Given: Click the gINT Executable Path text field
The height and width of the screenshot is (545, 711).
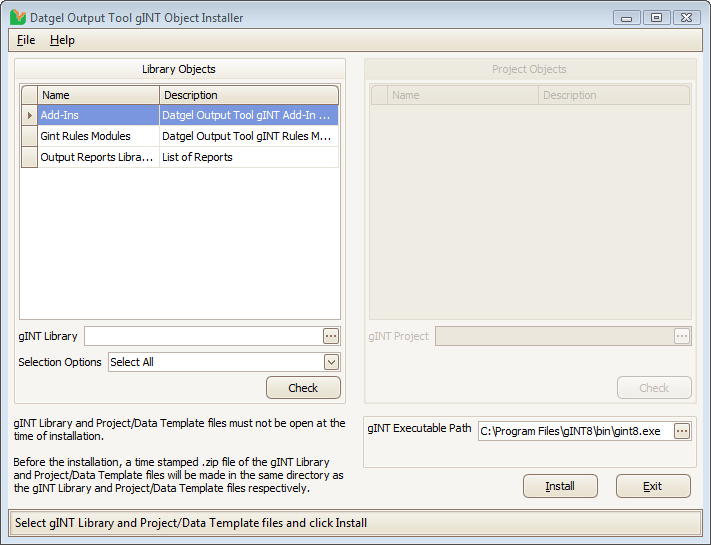Looking at the screenshot, I should point(574,431).
